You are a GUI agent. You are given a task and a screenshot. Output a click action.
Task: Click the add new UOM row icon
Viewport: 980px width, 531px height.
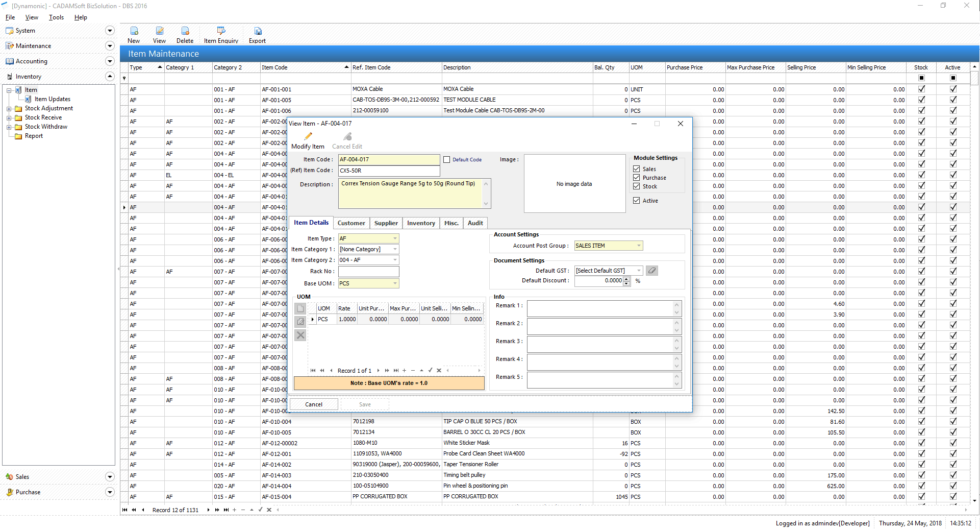tap(300, 308)
